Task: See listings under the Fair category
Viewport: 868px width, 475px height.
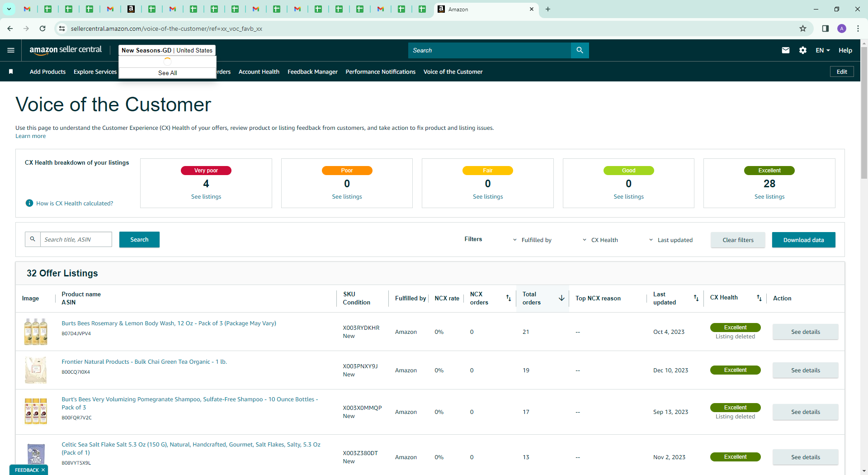Action: (488, 196)
